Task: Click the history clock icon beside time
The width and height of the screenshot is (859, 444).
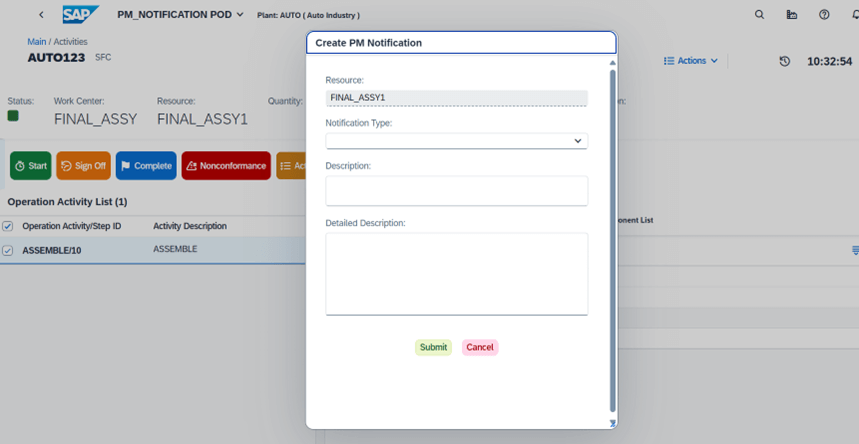Action: pyautogui.click(x=784, y=61)
